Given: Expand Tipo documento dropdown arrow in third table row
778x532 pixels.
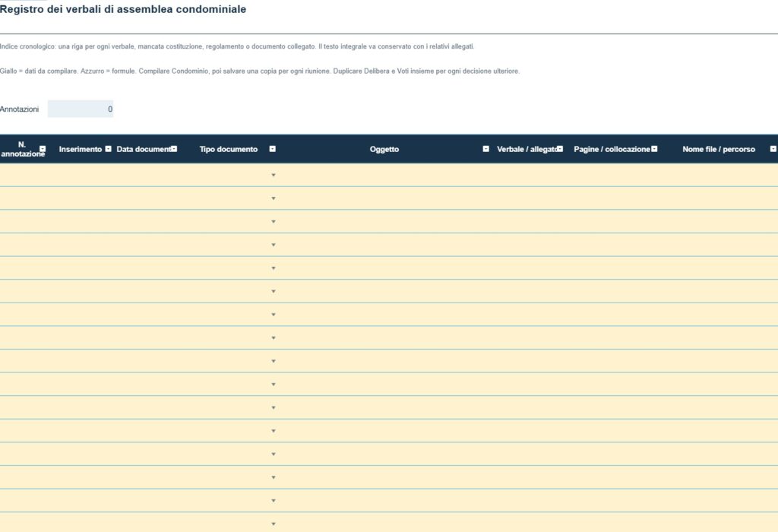Looking at the screenshot, I should (274, 222).
